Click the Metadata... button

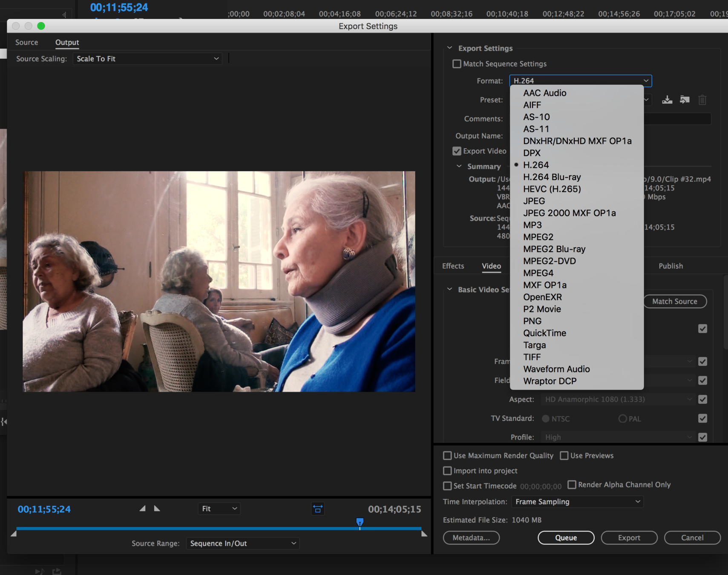pos(471,538)
